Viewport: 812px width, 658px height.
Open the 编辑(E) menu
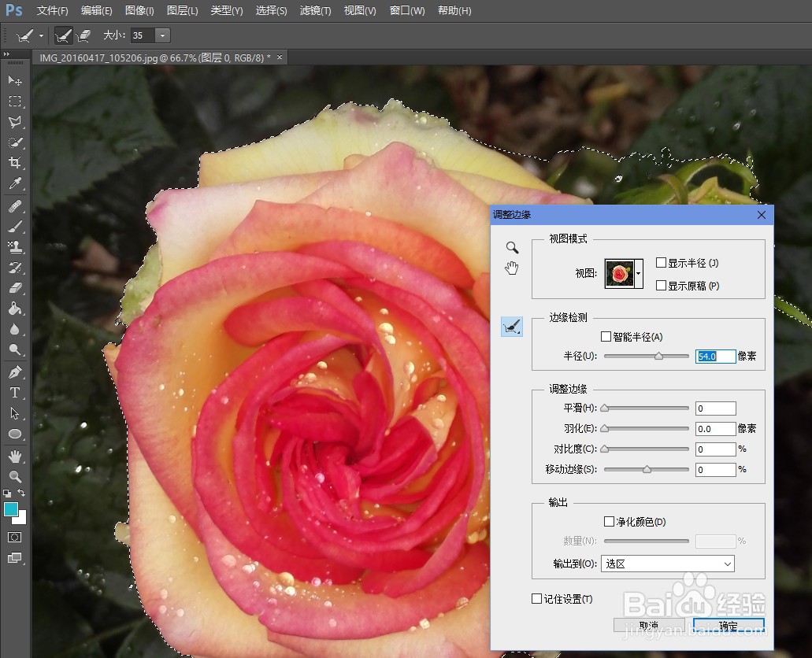[x=96, y=10]
